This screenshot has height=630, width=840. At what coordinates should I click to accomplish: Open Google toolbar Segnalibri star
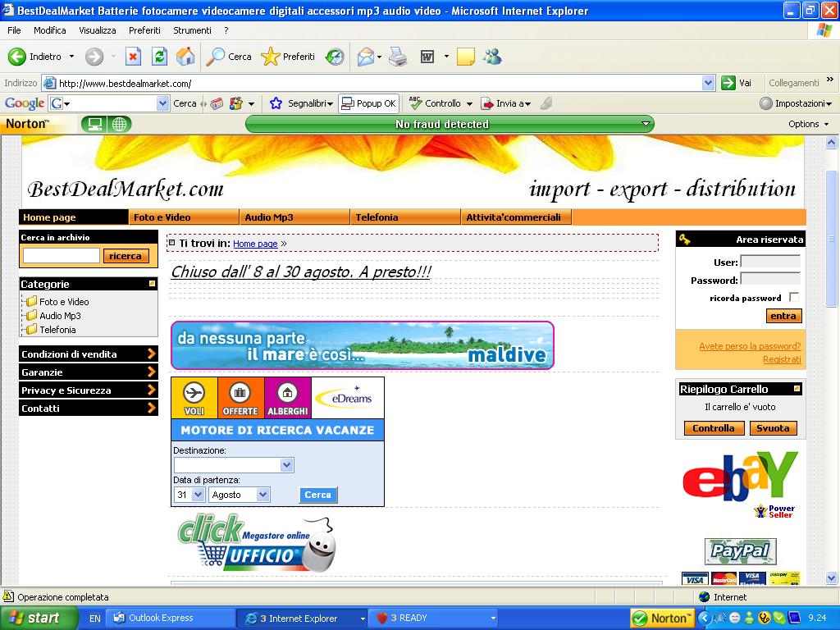point(276,103)
